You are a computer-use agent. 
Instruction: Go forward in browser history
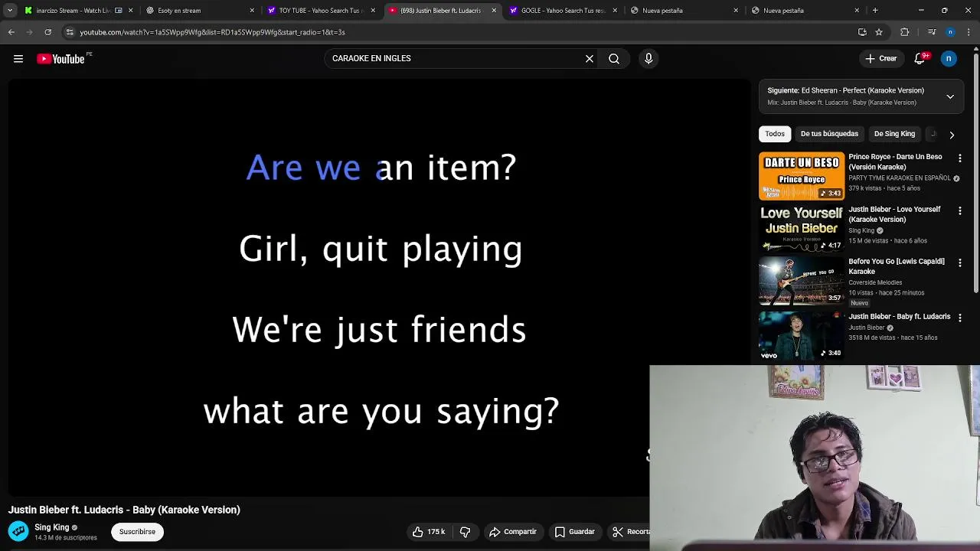click(29, 32)
